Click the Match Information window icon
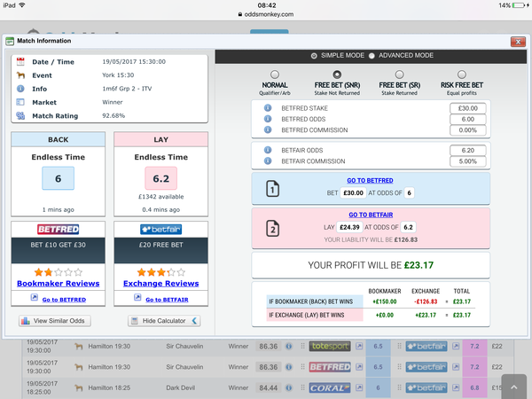Screen dimensions: 532x399 click(x=10, y=41)
